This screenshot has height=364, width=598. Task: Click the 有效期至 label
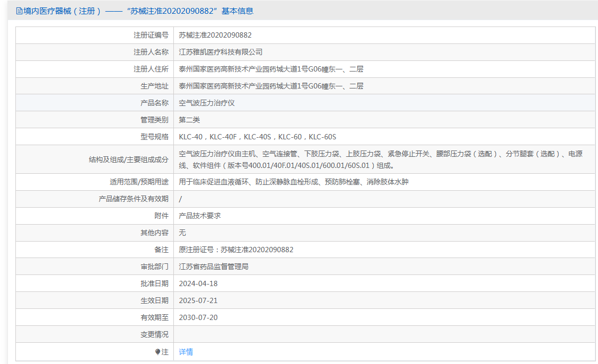154,317
